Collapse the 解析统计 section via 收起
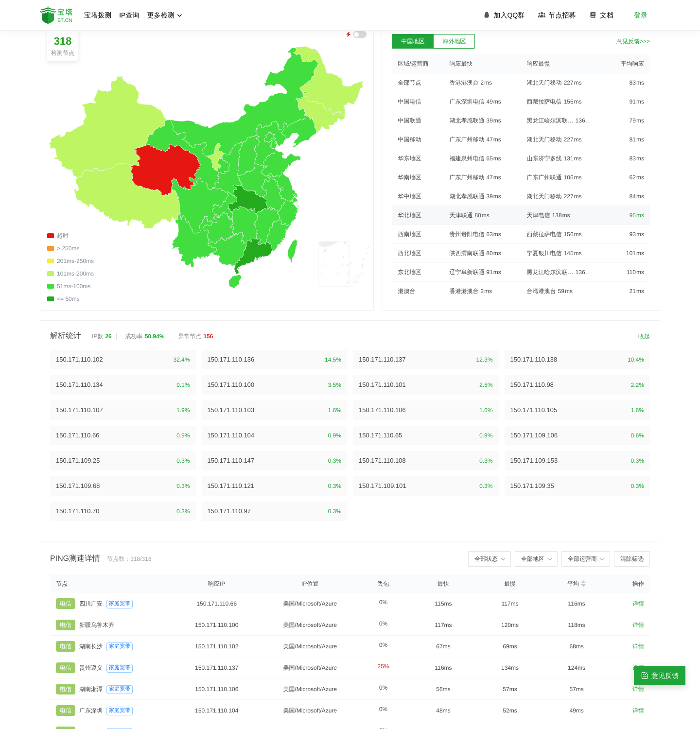 pos(644,336)
